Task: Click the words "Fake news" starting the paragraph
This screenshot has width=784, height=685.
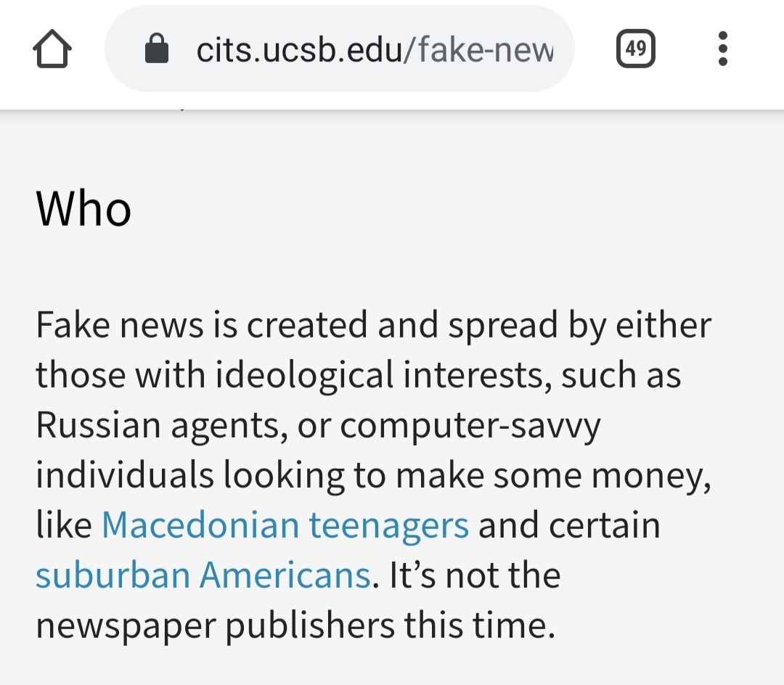Action: point(119,325)
